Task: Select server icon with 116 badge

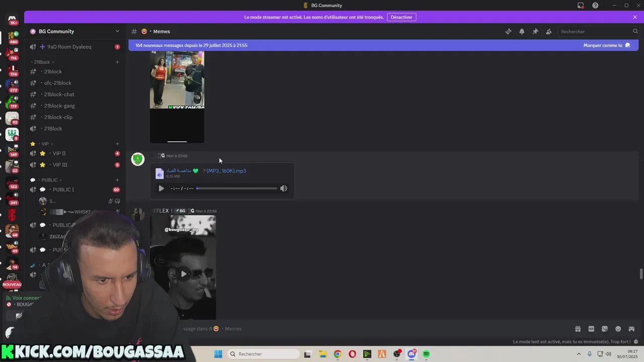Action: [12, 54]
